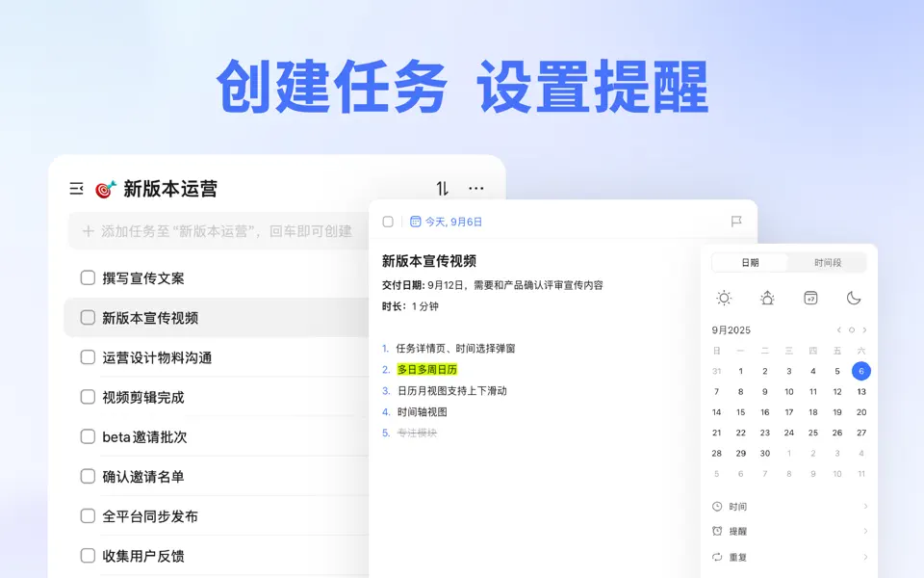Open the sidebar via hamburger icon
The height and width of the screenshot is (578, 924).
[78, 189]
